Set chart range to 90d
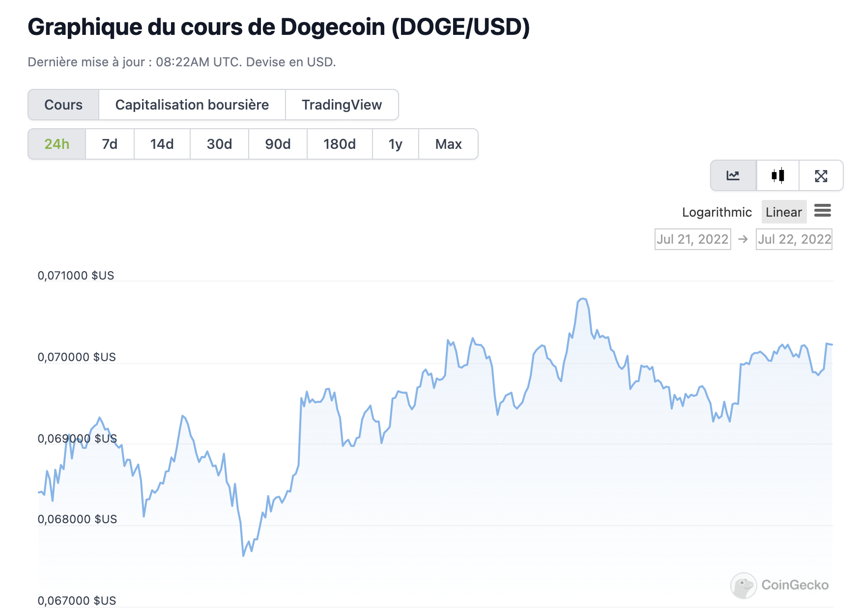 coord(278,144)
